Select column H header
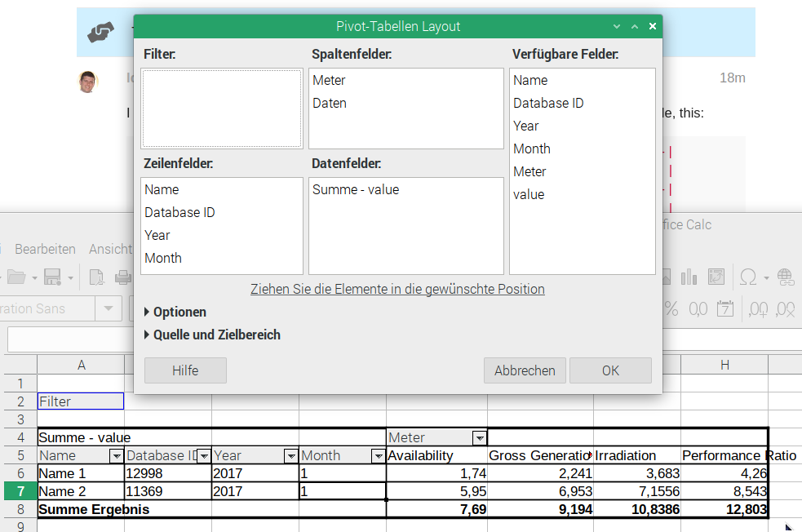Image resolution: width=802 pixels, height=532 pixels. pos(724,366)
